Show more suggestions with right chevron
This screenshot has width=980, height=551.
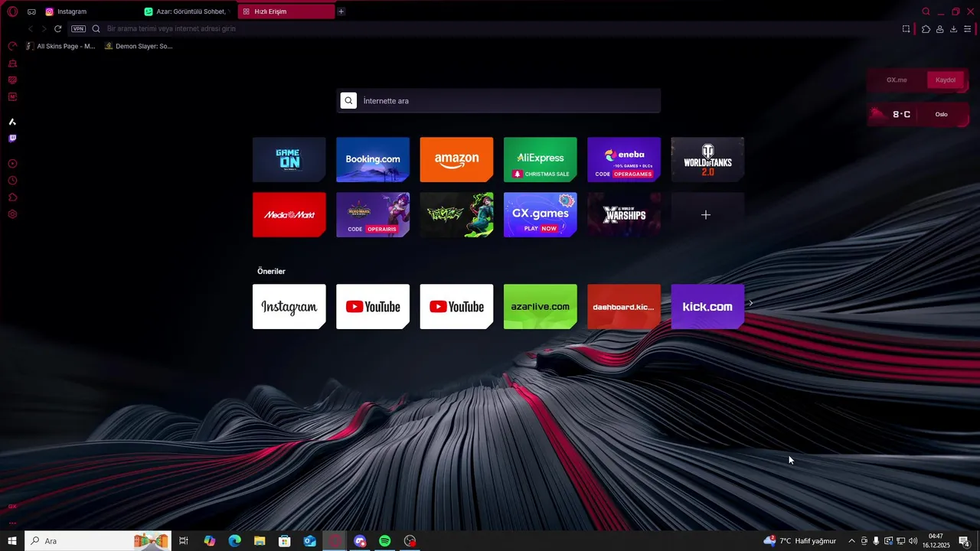[x=751, y=304]
